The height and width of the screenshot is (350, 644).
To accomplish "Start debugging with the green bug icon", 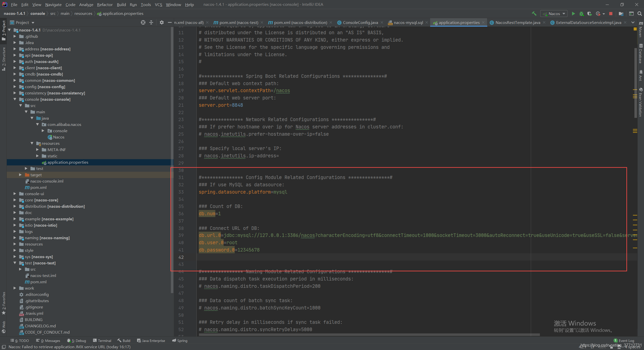I will [581, 14].
